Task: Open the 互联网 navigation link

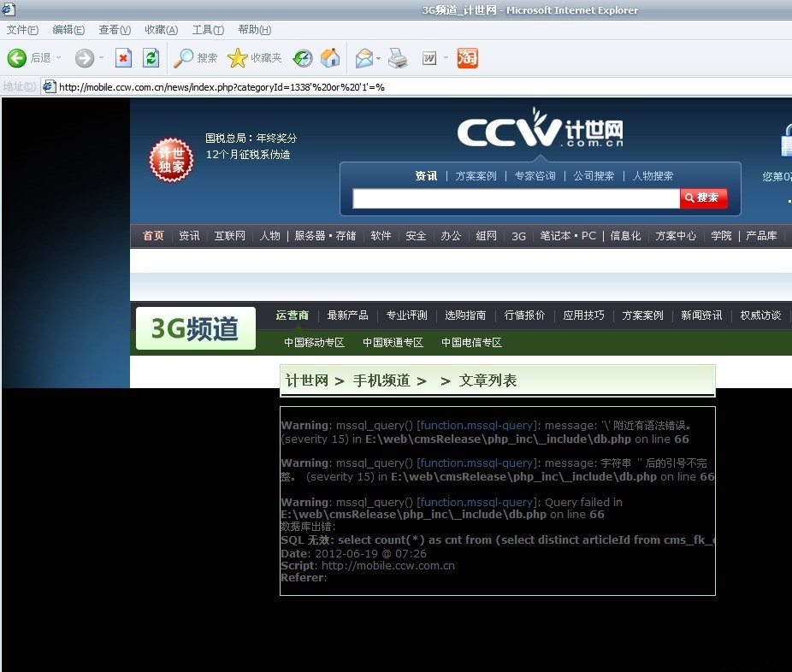Action: point(229,236)
